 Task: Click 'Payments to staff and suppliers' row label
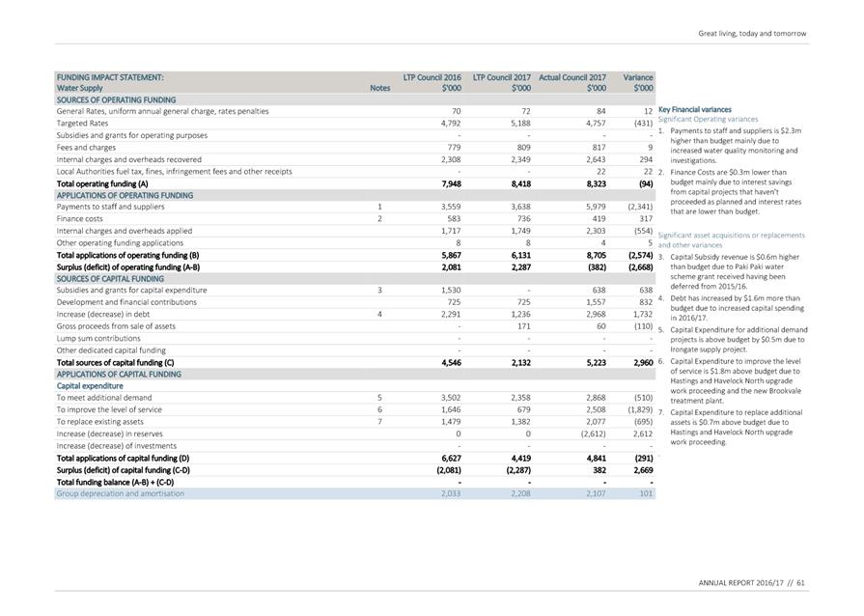(x=110, y=207)
